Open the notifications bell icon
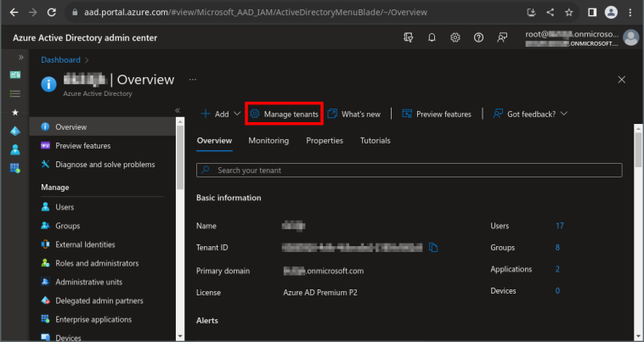The width and height of the screenshot is (644, 342). point(432,38)
